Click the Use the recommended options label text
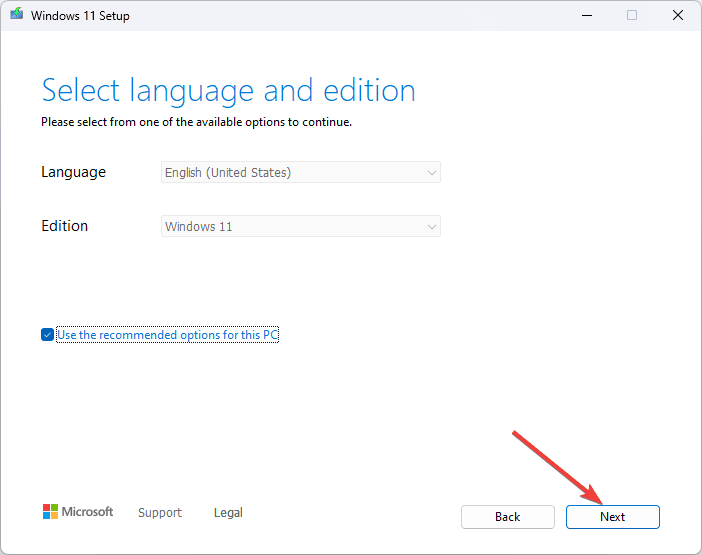This screenshot has width=702, height=555. tap(168, 335)
